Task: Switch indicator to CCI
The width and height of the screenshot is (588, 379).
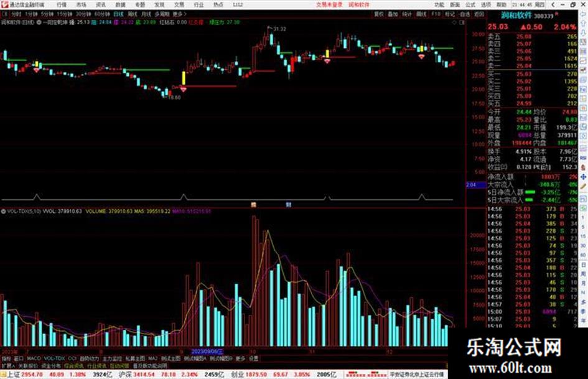Action: 72,358
